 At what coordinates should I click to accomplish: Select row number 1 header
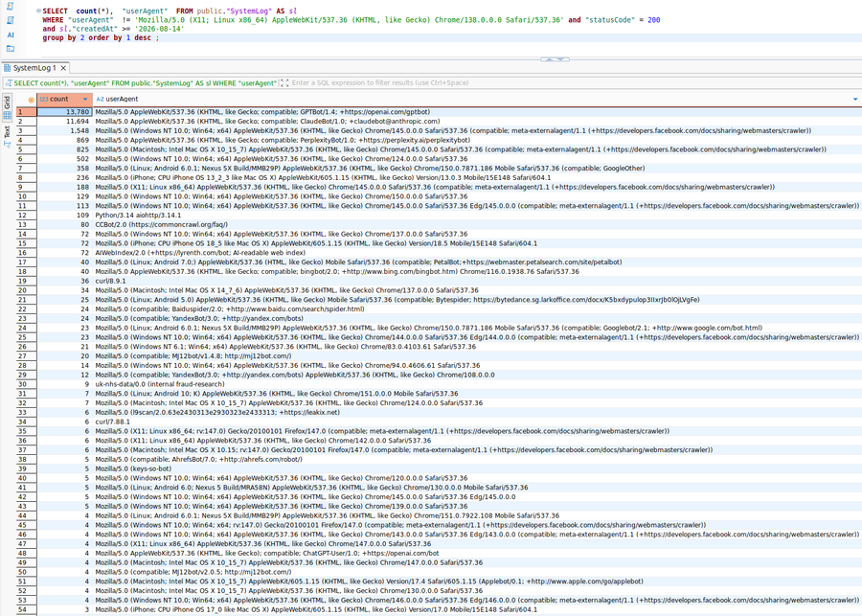click(x=27, y=112)
